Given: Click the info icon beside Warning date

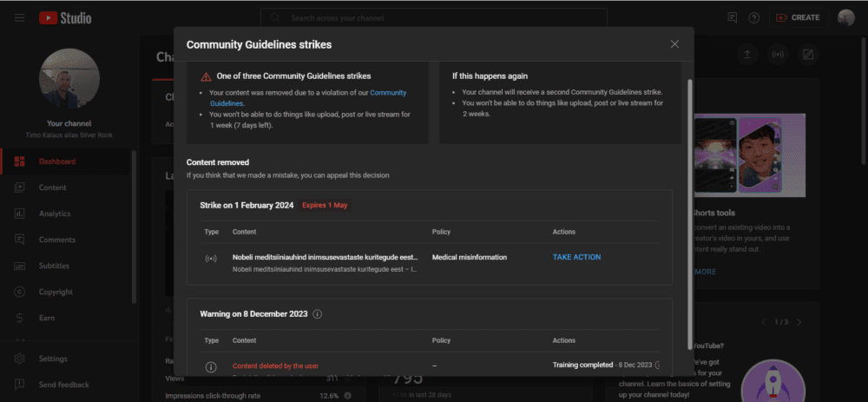Looking at the screenshot, I should pyautogui.click(x=317, y=313).
